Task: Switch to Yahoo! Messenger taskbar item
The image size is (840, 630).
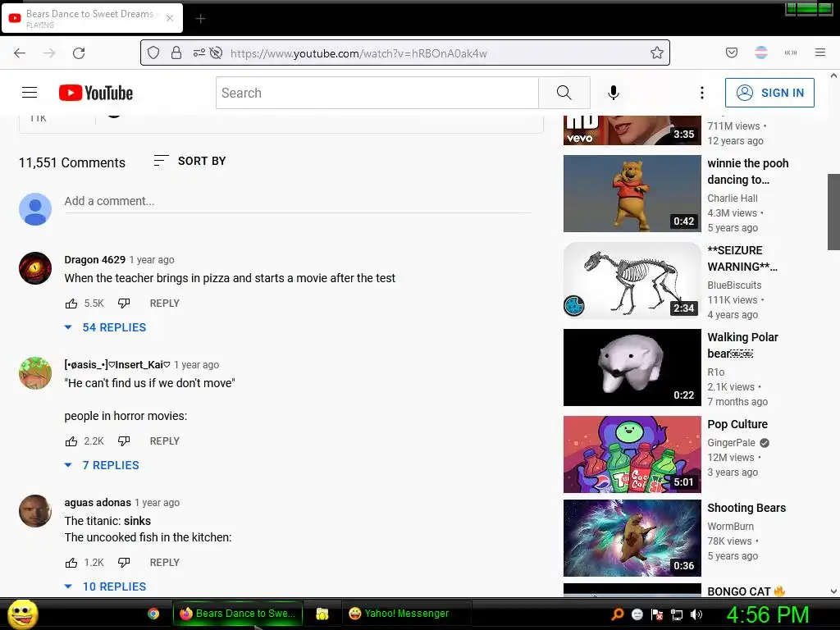Action: [x=407, y=614]
